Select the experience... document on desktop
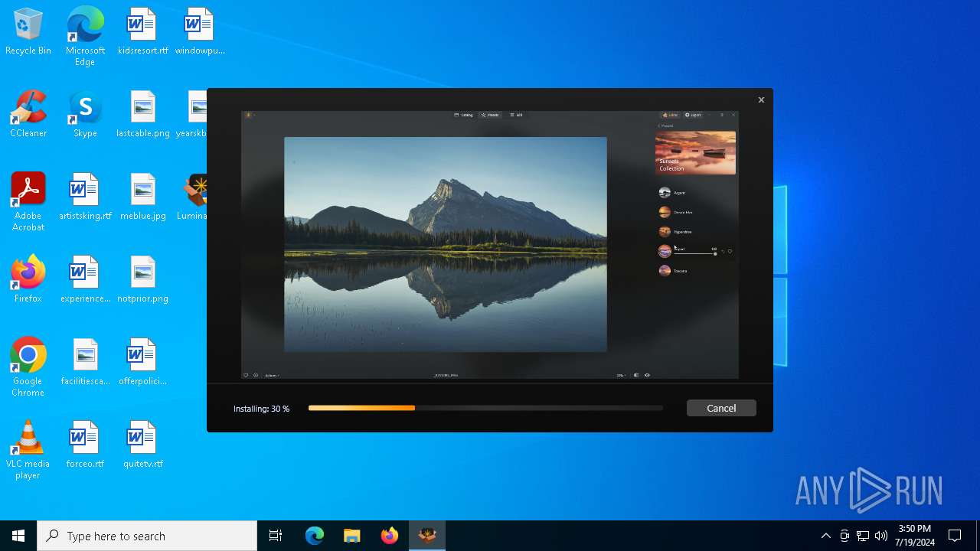The width and height of the screenshot is (980, 551). click(85, 280)
